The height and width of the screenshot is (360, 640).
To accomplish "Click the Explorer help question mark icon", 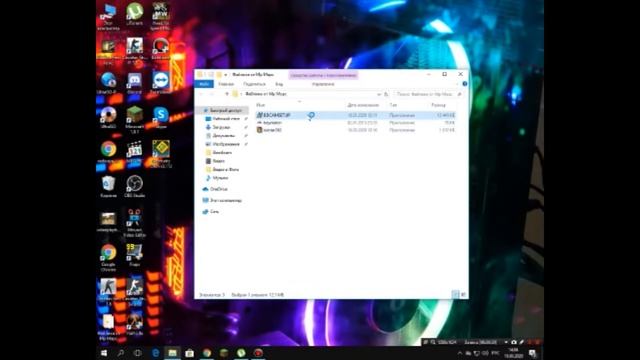I will [x=464, y=84].
